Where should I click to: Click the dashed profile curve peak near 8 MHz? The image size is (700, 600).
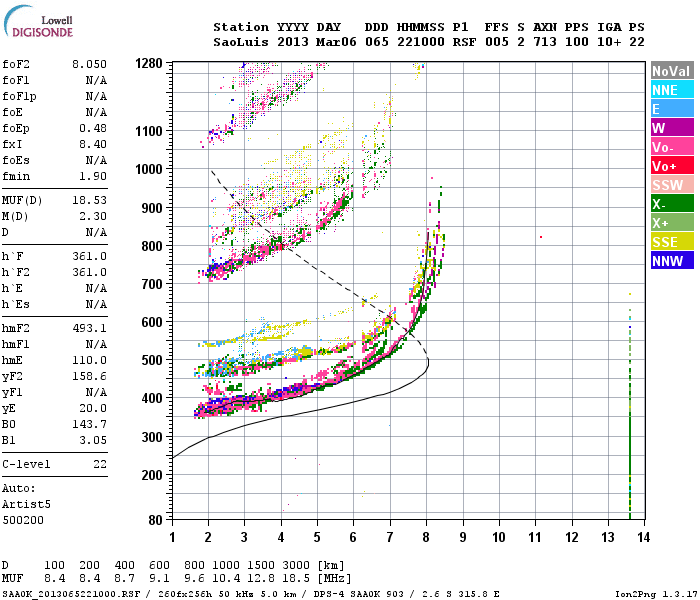coord(427,360)
